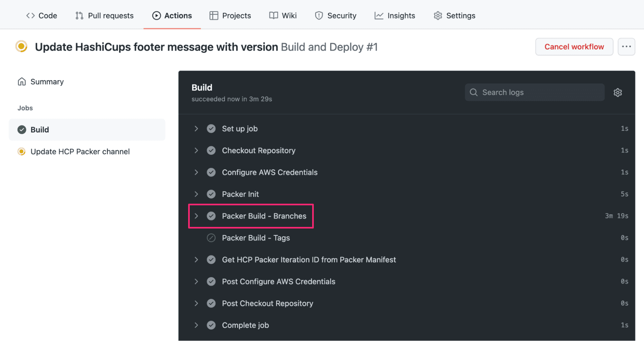
Task: Click the Get HCP Packer Iteration ID checkmark
Action: pos(211,260)
